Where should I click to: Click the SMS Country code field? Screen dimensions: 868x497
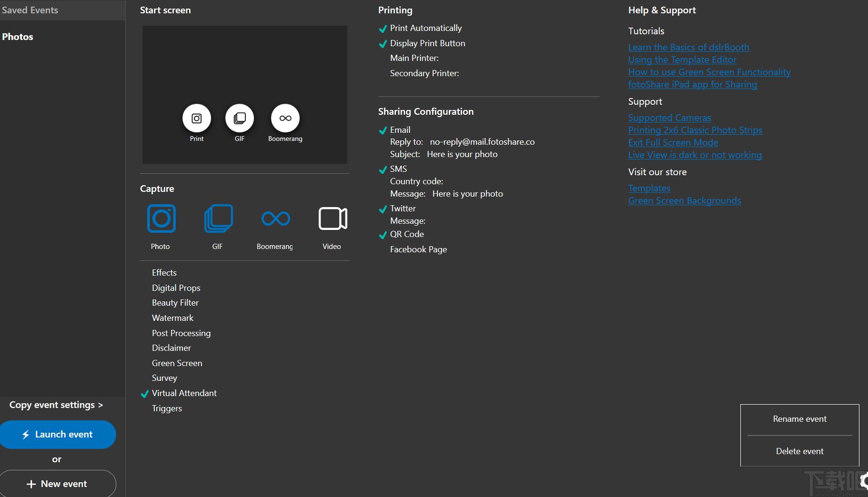[416, 181]
